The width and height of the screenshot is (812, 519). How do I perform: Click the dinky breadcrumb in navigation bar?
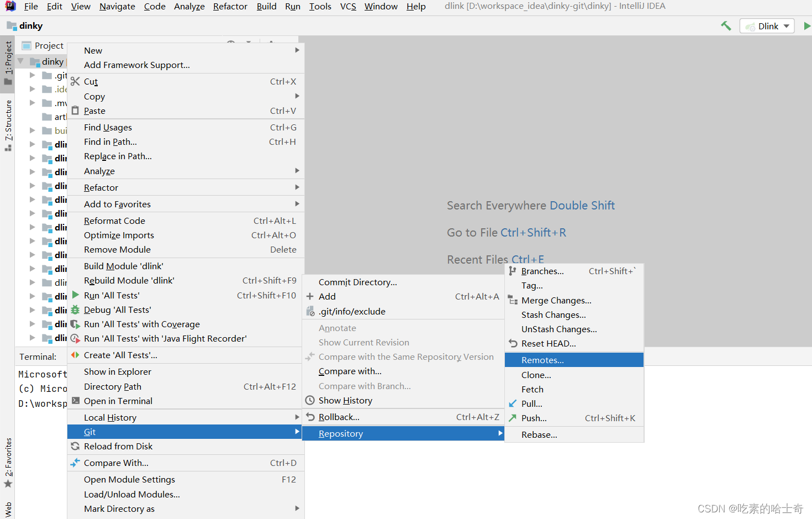tap(25, 25)
